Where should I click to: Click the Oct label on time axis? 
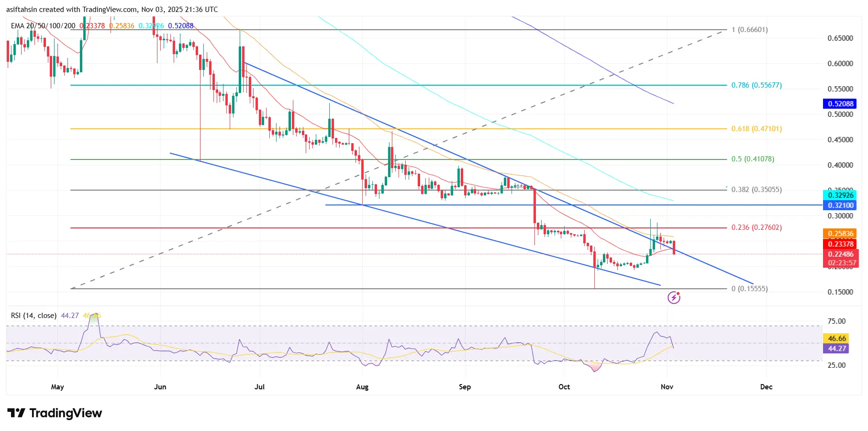click(564, 387)
